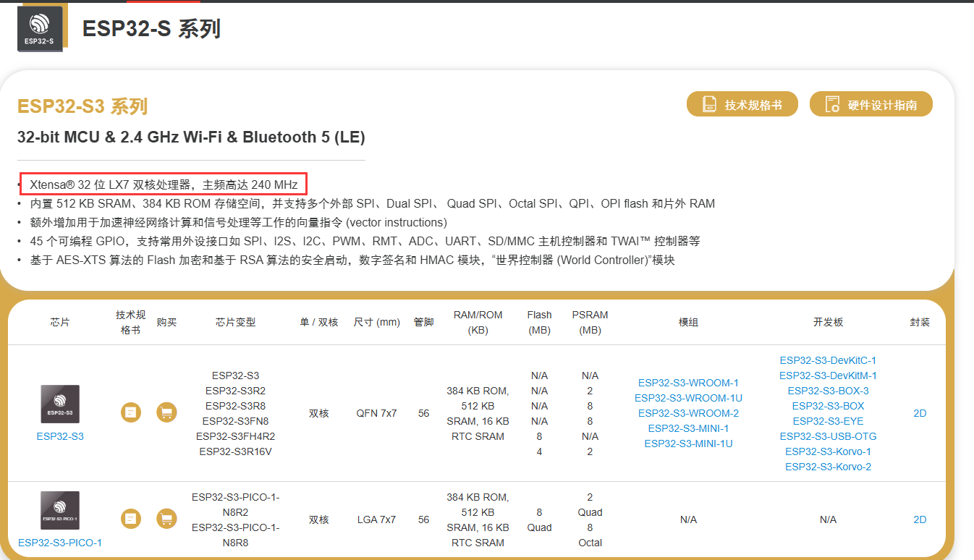Open ESP32-S3-WROOM-2 module link
The width and height of the screenshot is (974, 560).
click(688, 413)
